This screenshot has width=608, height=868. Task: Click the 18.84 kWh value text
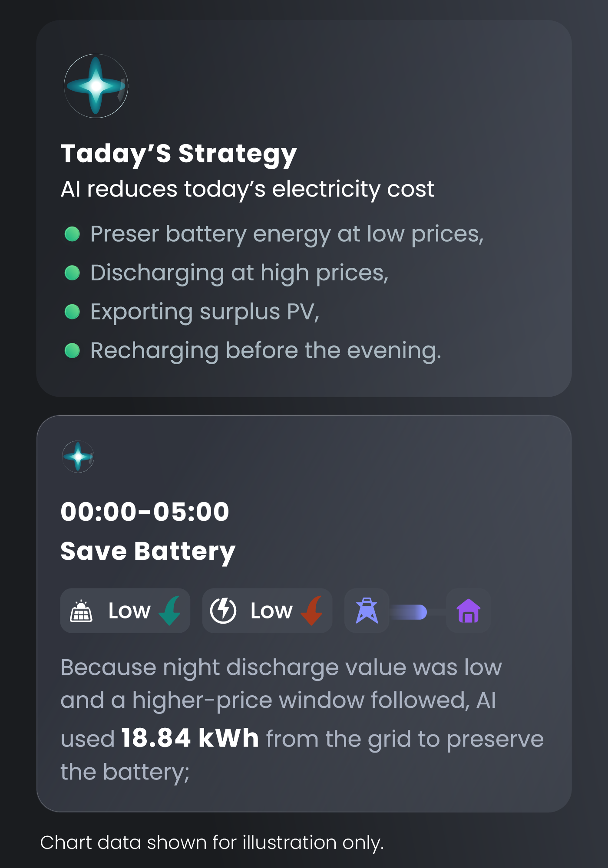[190, 738]
